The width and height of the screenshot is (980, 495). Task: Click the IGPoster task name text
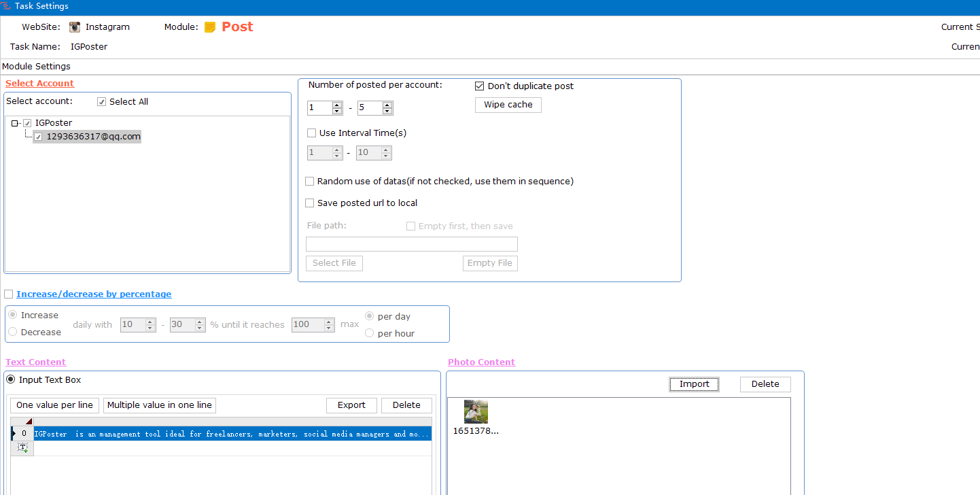(x=89, y=47)
